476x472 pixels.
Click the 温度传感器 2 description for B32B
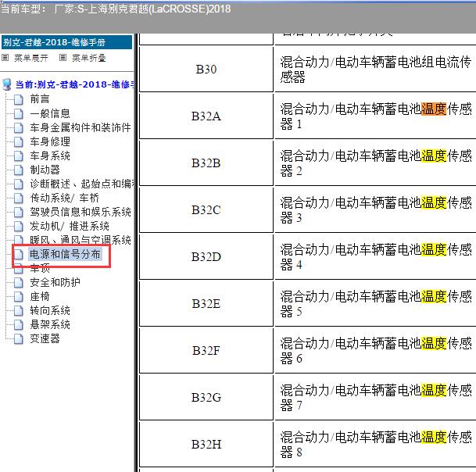point(376,163)
